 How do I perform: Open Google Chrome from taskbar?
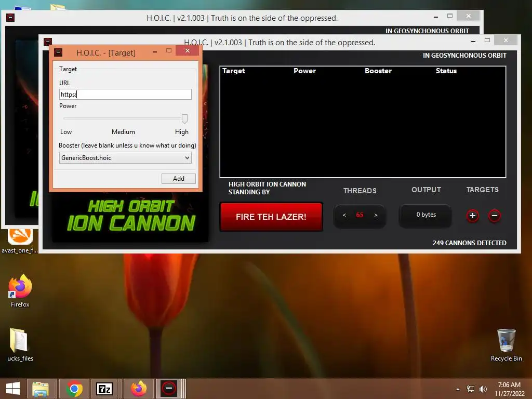74,389
